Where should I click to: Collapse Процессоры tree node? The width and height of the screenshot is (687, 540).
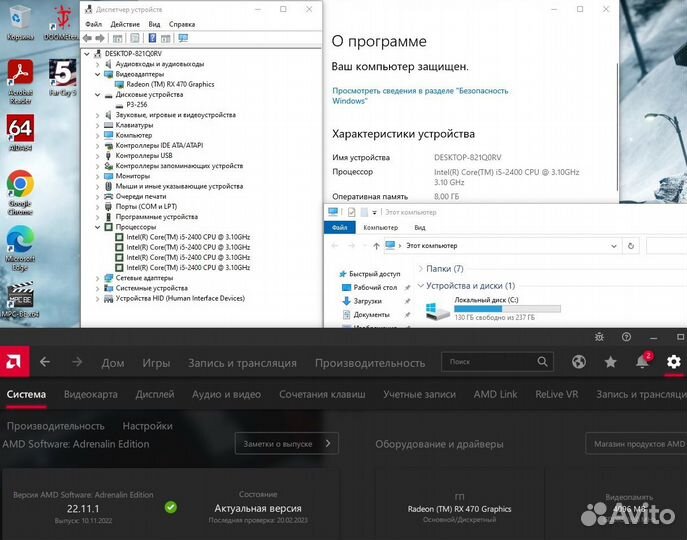97,227
